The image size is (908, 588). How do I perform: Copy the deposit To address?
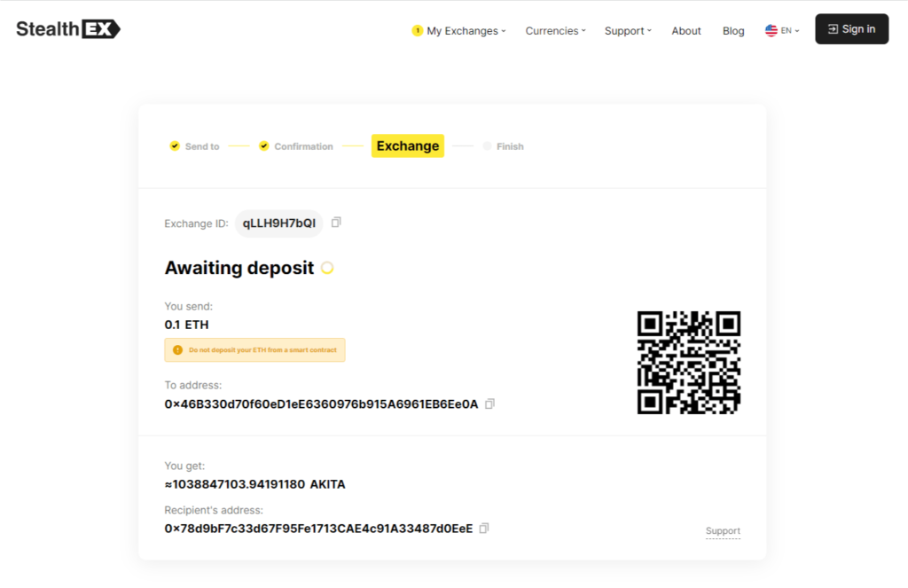pos(489,404)
